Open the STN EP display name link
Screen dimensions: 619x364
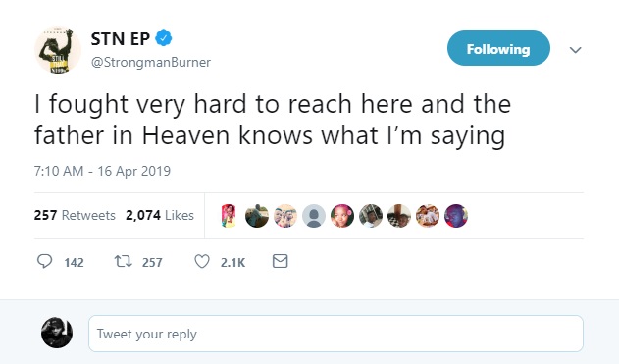(120, 38)
